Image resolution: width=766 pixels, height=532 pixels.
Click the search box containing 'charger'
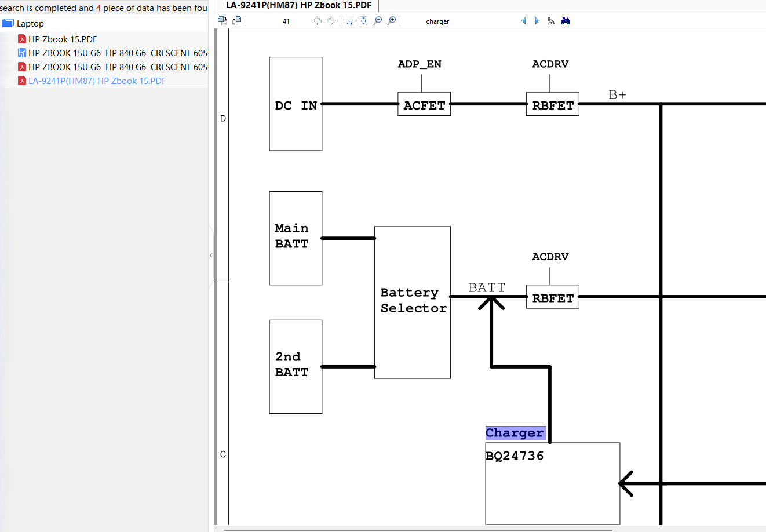[458, 21]
